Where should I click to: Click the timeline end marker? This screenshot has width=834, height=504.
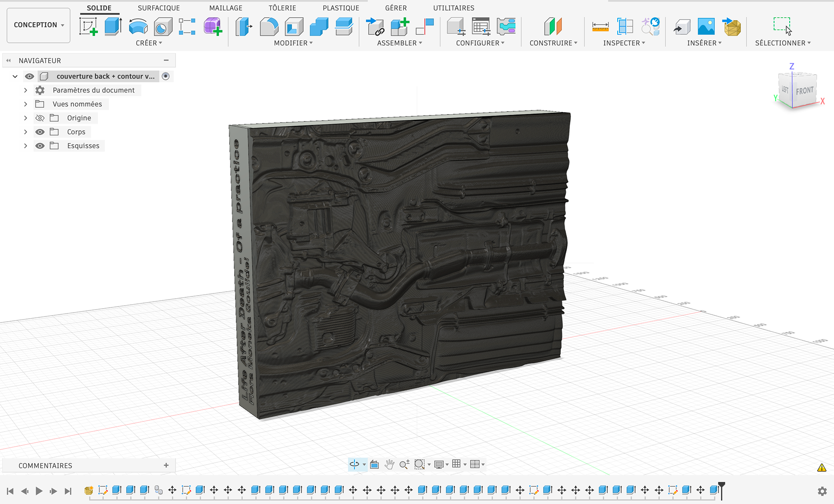pos(721,490)
